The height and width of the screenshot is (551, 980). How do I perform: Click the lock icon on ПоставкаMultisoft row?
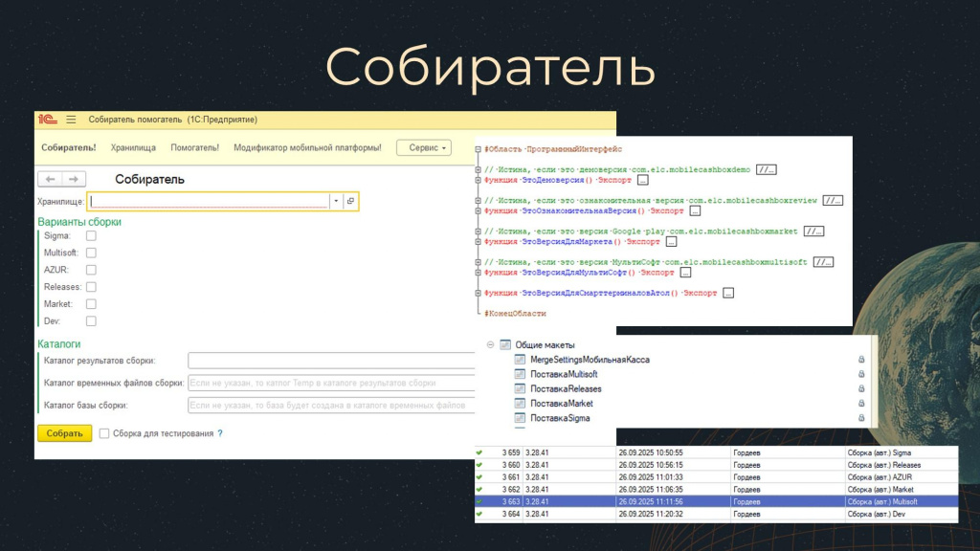(861, 374)
